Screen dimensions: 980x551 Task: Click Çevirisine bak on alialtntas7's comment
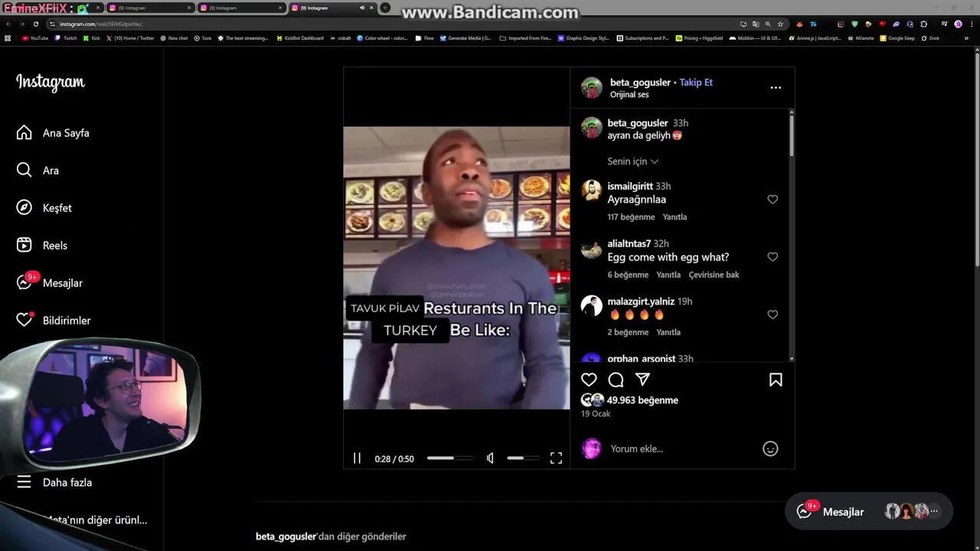(714, 275)
